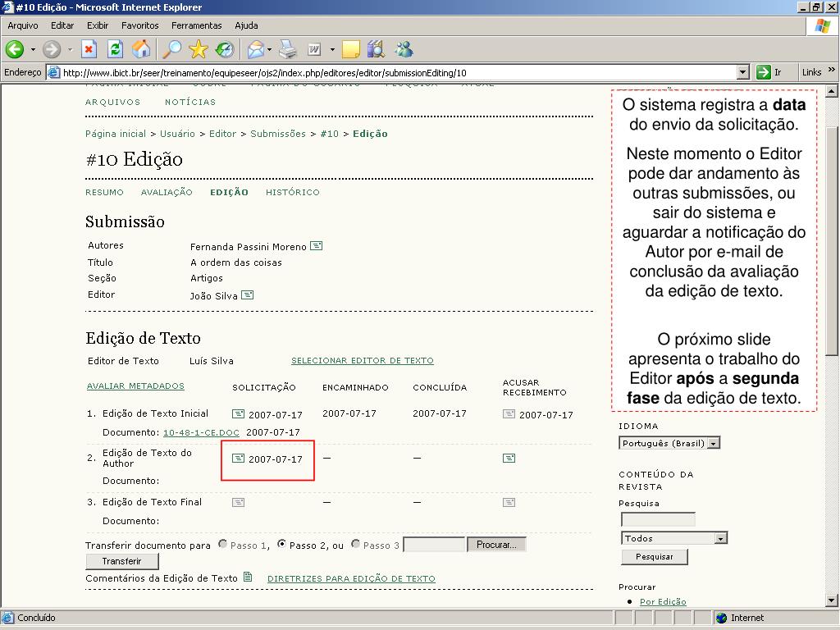Stop page loading with the red X icon
Image resolution: width=840 pixels, height=630 pixels.
89,49
